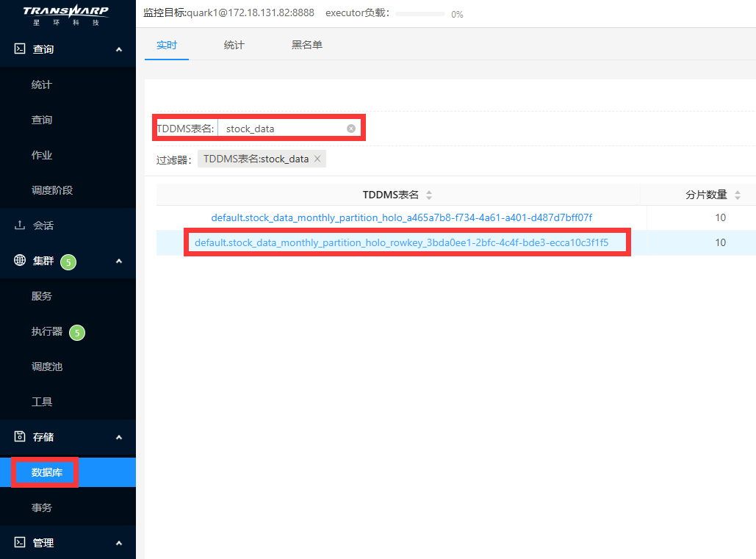The width and height of the screenshot is (756, 559).
Task: Click the TDDMS表名 search input field
Action: pos(283,129)
